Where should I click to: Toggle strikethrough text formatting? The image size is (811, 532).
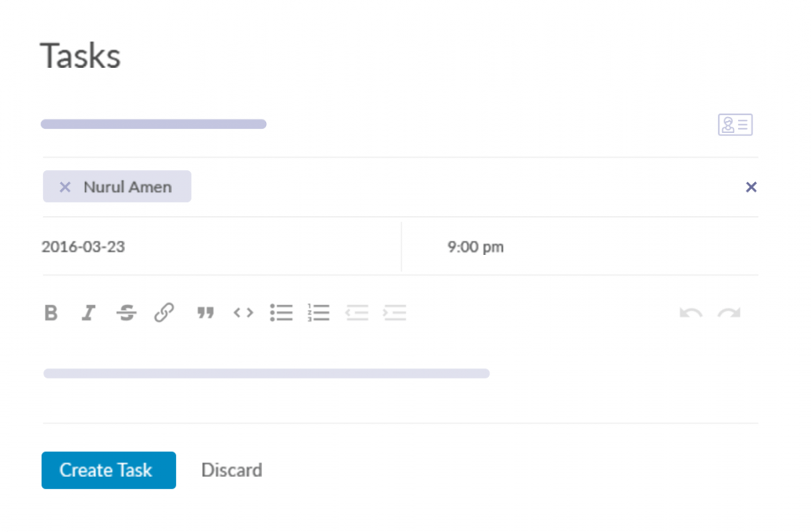(126, 313)
